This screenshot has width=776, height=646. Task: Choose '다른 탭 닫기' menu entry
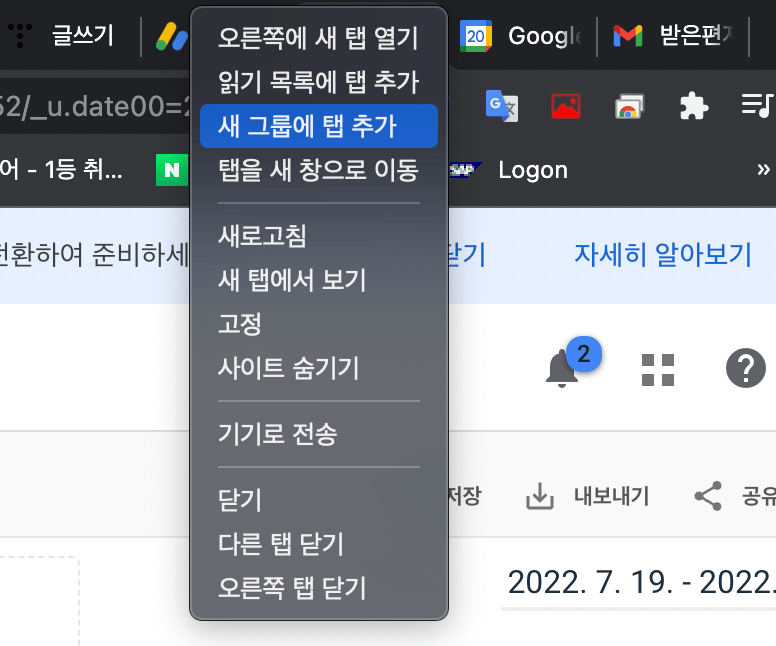click(x=319, y=544)
